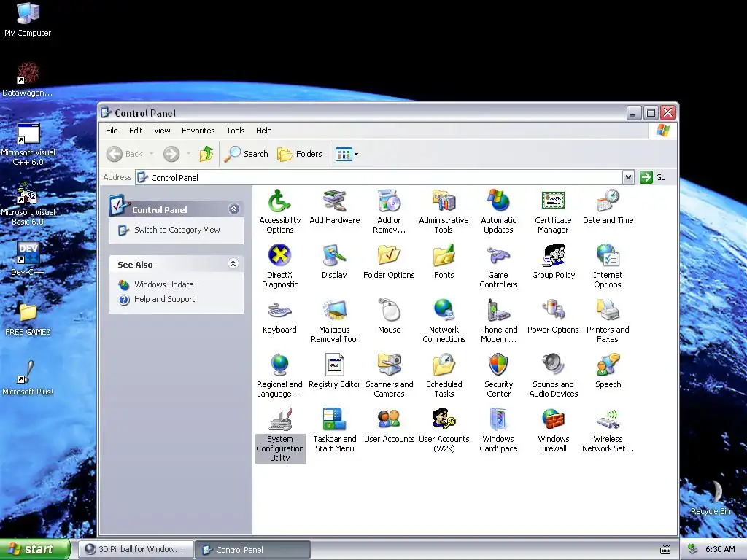Open the Speech applet icon
The image size is (747, 560).
tap(608, 371)
